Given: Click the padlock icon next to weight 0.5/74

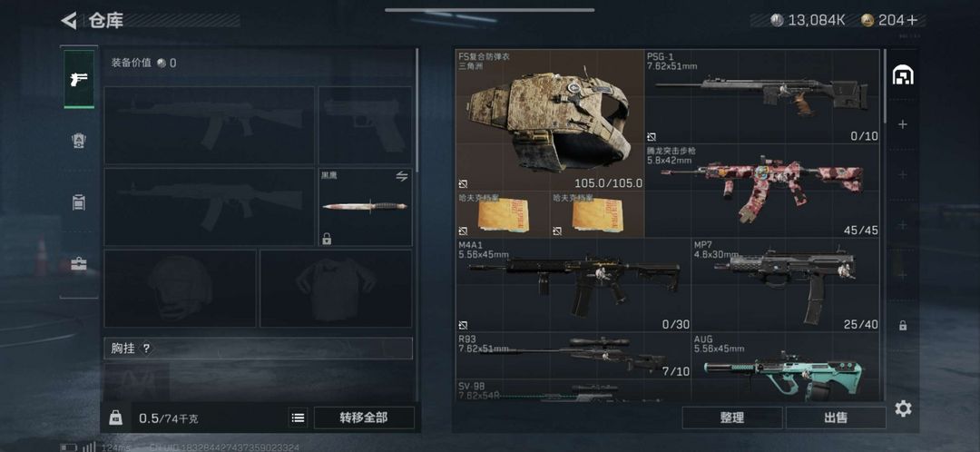Looking at the screenshot, I should tap(115, 418).
